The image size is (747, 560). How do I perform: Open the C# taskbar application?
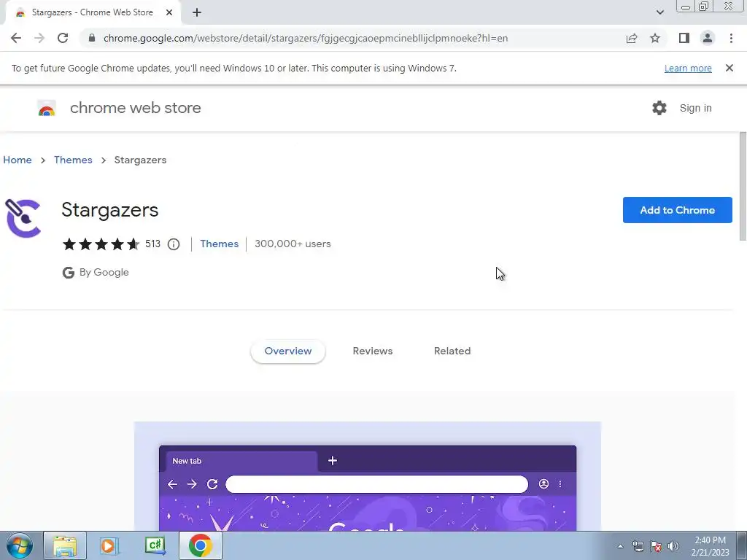click(x=155, y=545)
